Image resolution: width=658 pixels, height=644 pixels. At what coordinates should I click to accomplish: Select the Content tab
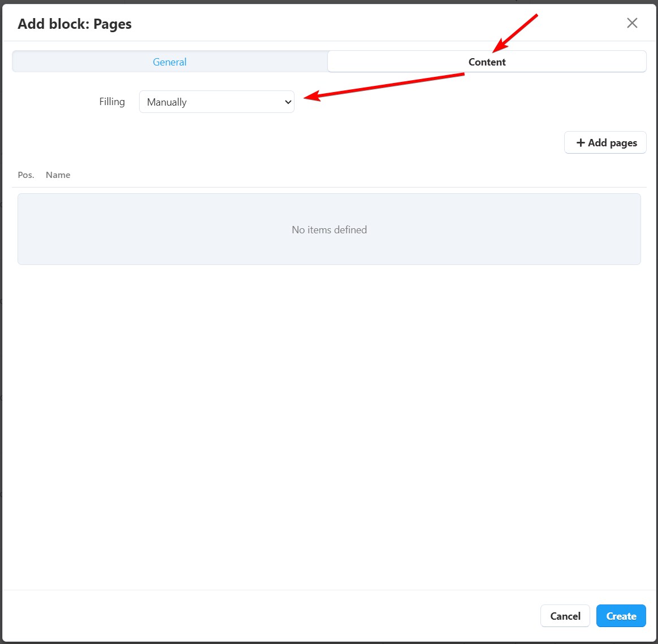487,62
